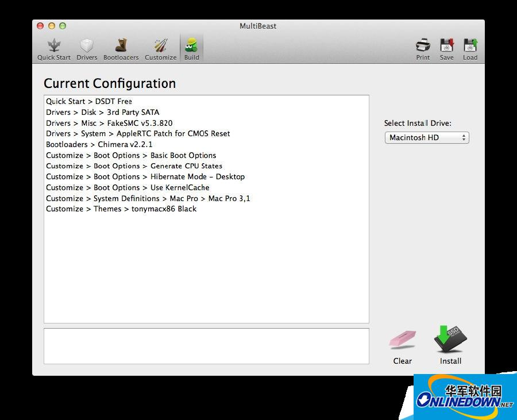
Task: Select the FakeSMC v5.3.820 entry
Action: pos(109,123)
